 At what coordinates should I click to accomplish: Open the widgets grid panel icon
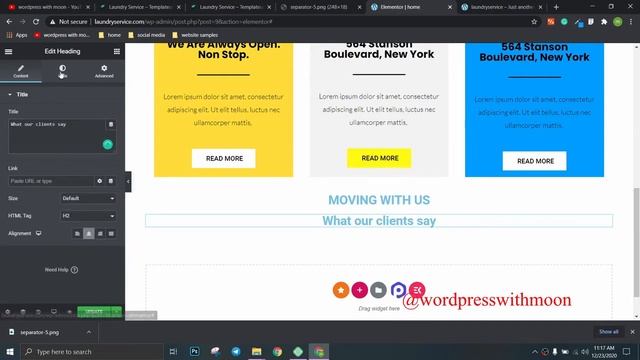[117, 51]
